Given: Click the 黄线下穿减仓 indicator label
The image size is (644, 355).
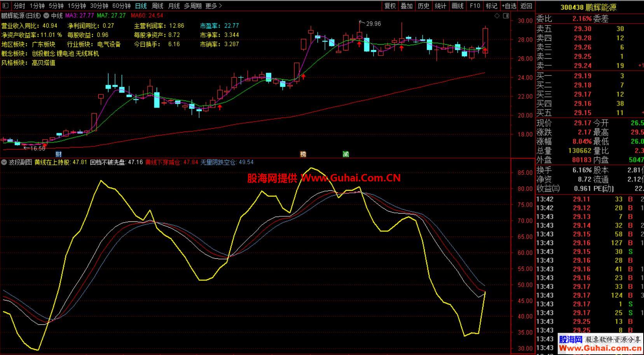Looking at the screenshot, I should pyautogui.click(x=172, y=162).
